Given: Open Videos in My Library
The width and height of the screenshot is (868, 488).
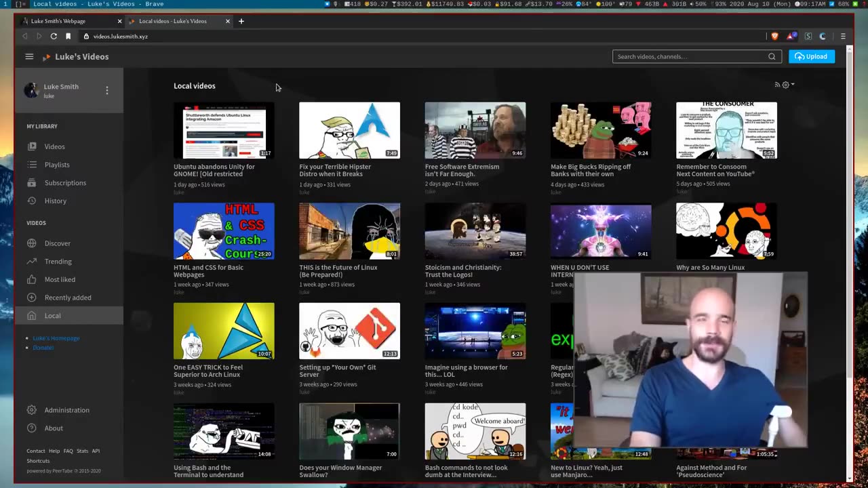Looking at the screenshot, I should [x=55, y=146].
